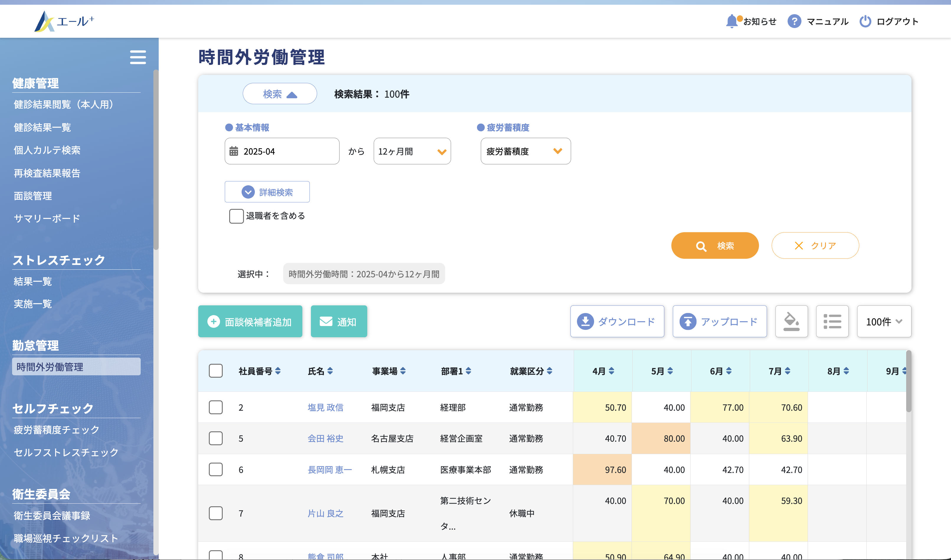
Task: Click the paint bucket color-fill icon
Action: point(791,321)
